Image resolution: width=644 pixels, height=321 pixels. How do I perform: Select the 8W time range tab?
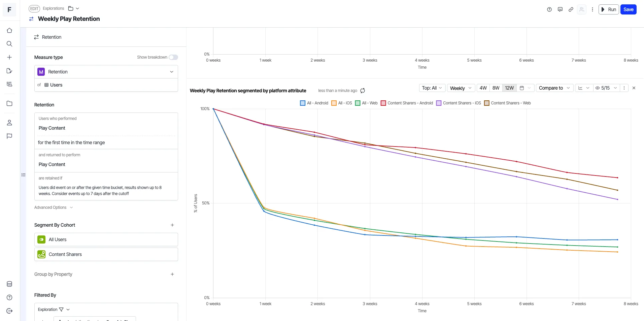coord(496,88)
